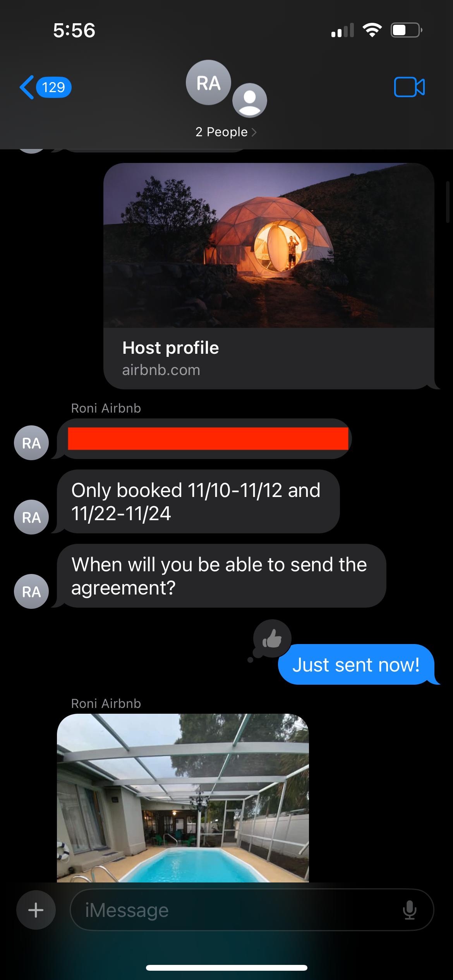Open the pool enclosure photo
This screenshot has width=453, height=980.
coord(183,798)
